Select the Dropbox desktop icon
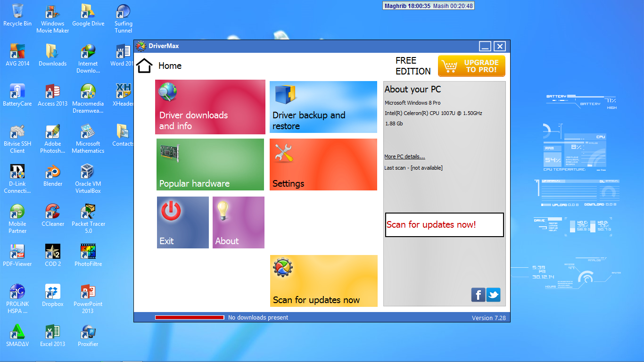This screenshot has height=362, width=644. click(x=53, y=296)
